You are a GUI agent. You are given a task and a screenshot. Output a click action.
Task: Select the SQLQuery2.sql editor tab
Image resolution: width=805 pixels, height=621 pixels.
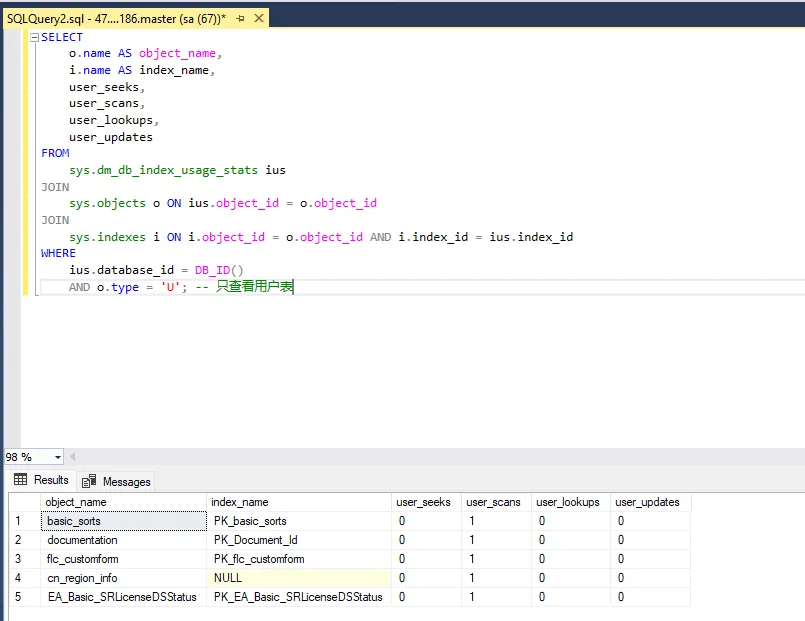coord(115,19)
